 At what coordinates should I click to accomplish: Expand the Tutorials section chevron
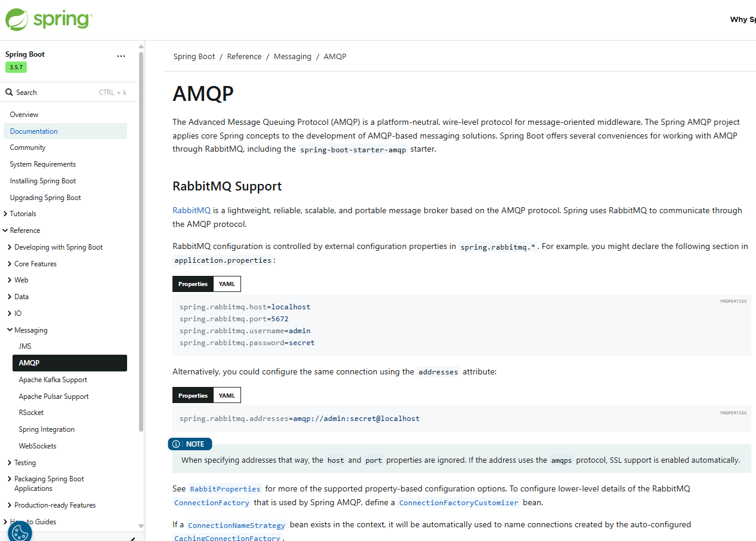point(5,214)
